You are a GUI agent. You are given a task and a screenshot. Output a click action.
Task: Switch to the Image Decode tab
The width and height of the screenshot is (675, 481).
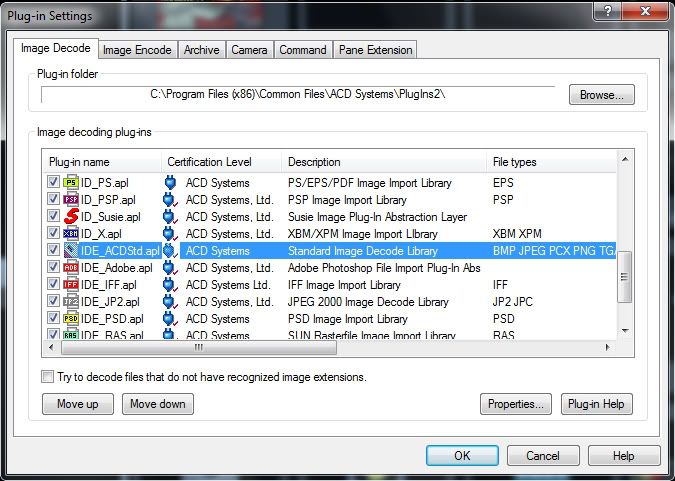pyautogui.click(x=56, y=48)
